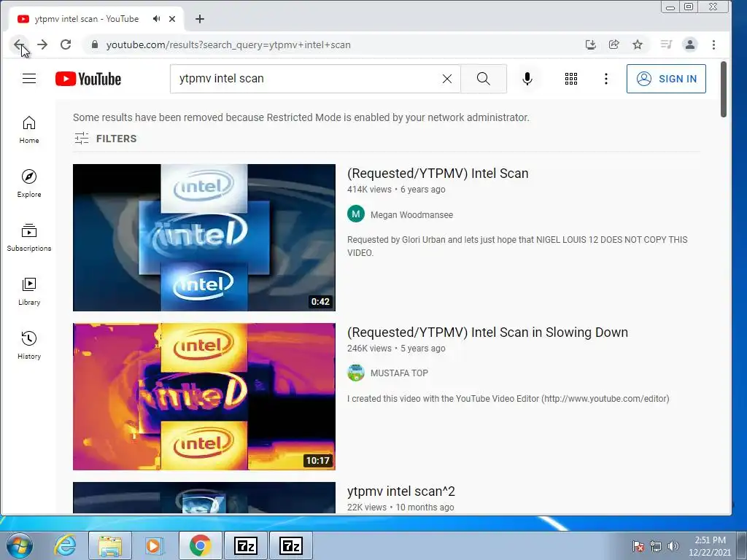Open Explore in the sidebar
This screenshot has width=747, height=560.
29,183
